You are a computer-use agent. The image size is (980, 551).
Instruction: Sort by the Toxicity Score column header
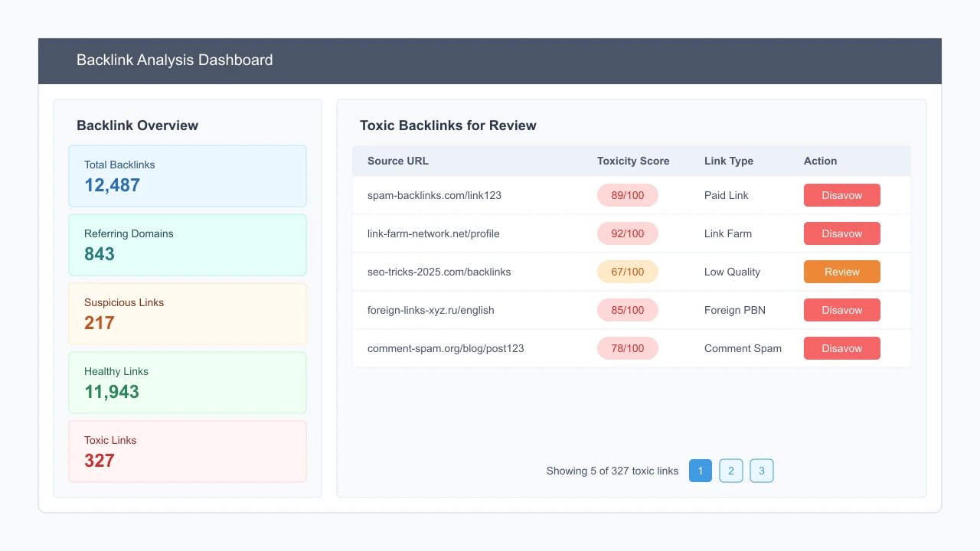[x=633, y=161]
